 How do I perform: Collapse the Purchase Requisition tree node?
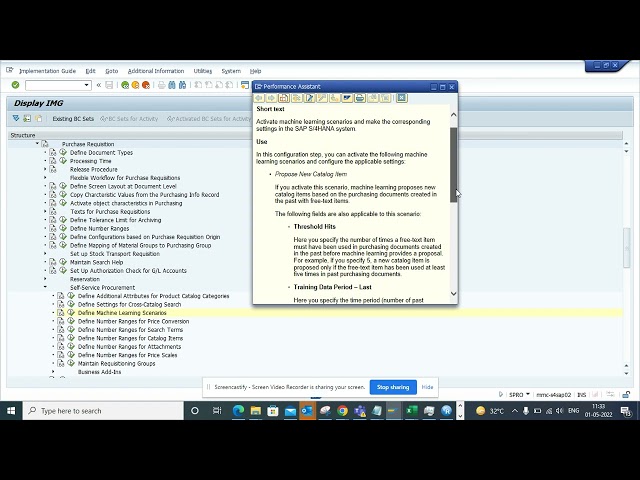pos(37,144)
